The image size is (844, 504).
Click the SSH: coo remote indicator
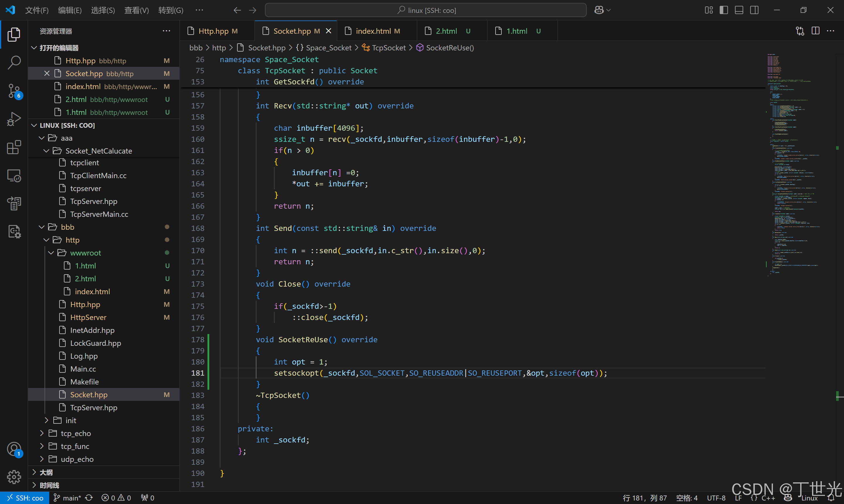[x=25, y=498]
